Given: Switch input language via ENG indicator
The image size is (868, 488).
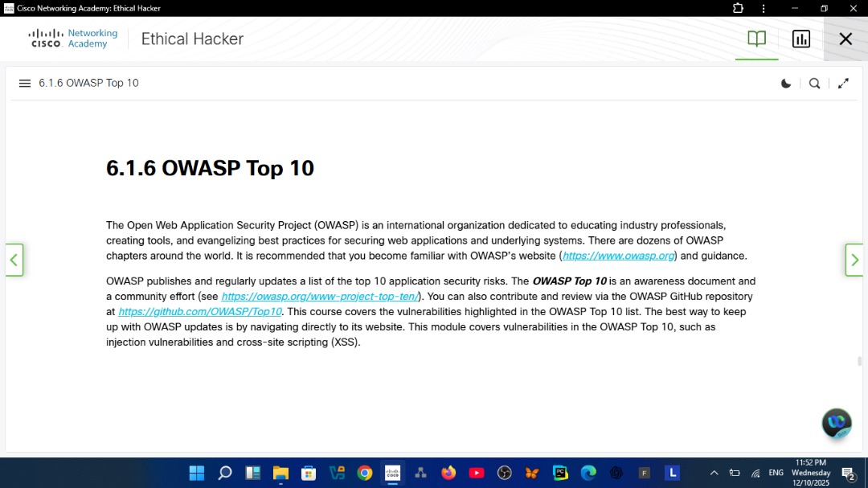Looking at the screenshot, I should 776,473.
